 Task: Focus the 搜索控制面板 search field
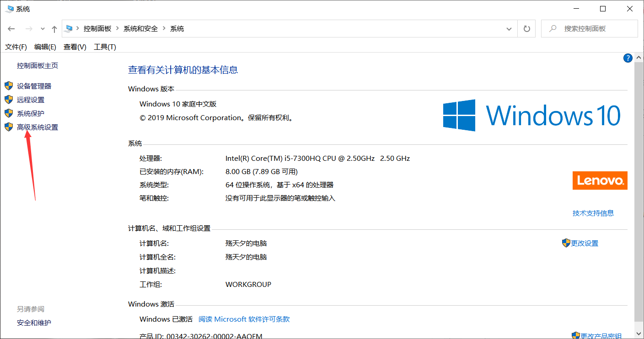589,28
